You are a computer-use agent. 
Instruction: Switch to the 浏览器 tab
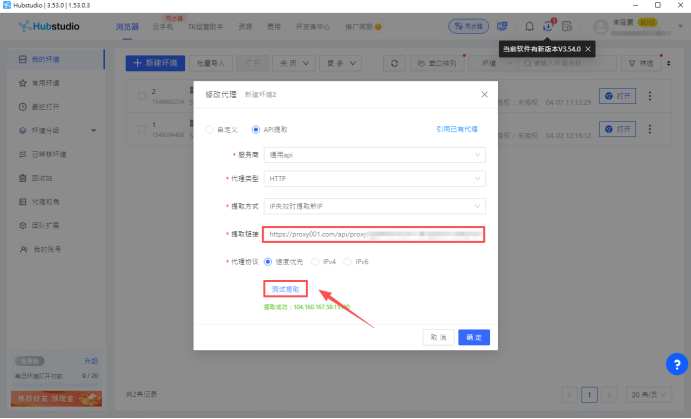coord(127,27)
